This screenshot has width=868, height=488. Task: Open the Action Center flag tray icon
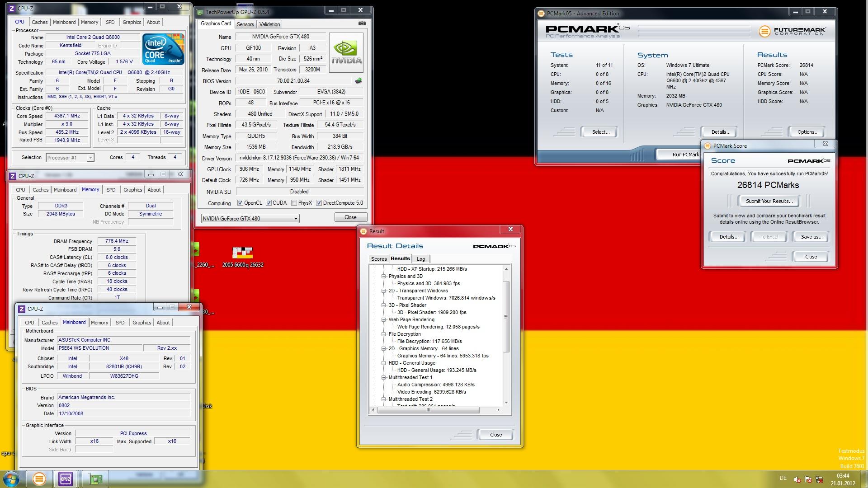808,479
